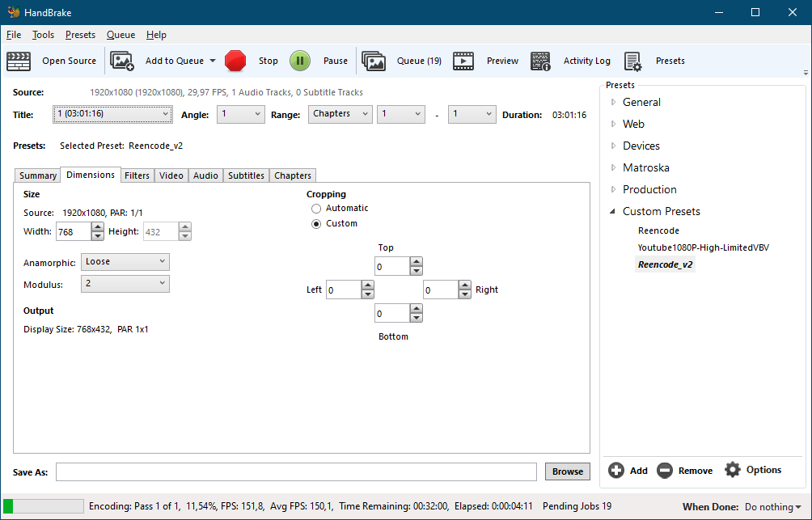
Task: Click the Open Source clapperboard icon
Action: pos(19,61)
